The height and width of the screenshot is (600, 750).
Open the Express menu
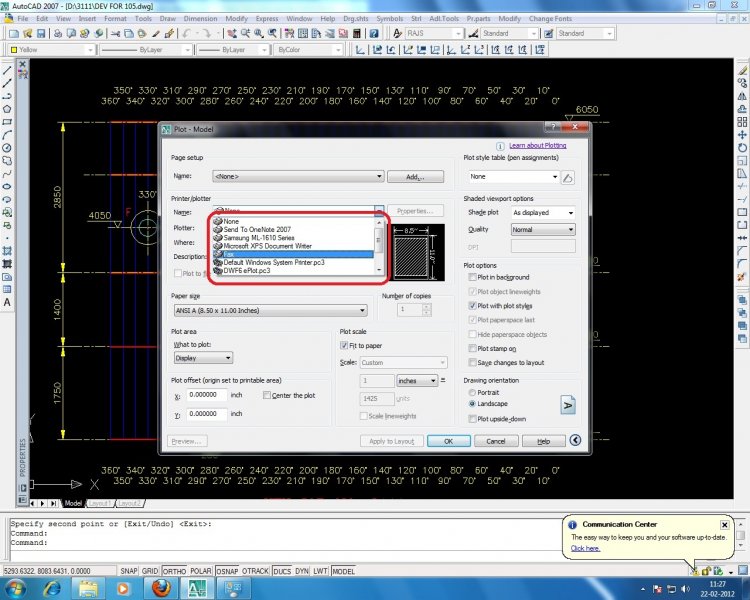coord(267,19)
